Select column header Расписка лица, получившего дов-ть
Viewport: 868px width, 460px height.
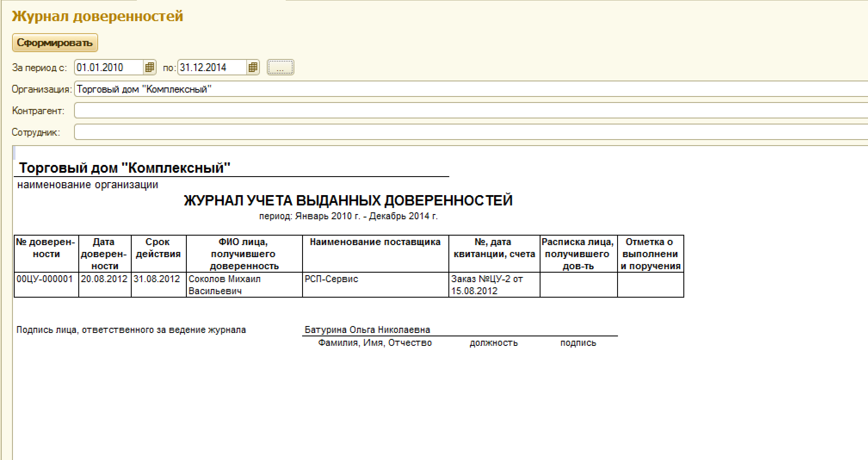pos(578,254)
